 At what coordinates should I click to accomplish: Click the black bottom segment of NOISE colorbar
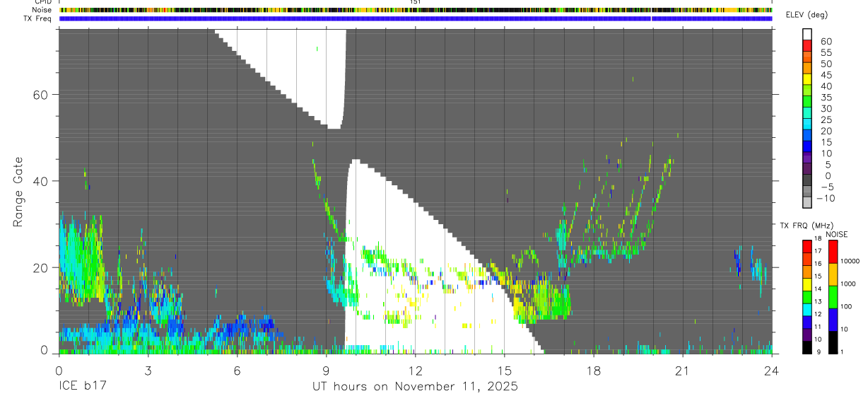833,342
